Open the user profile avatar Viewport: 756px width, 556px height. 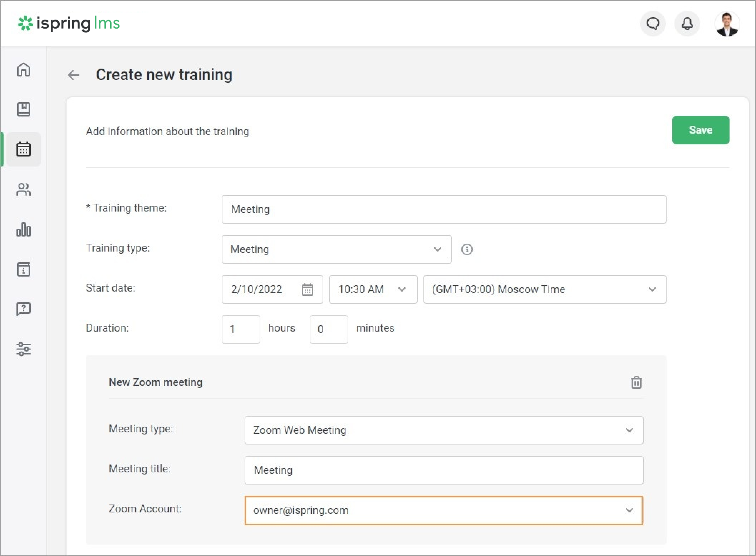coord(727,24)
